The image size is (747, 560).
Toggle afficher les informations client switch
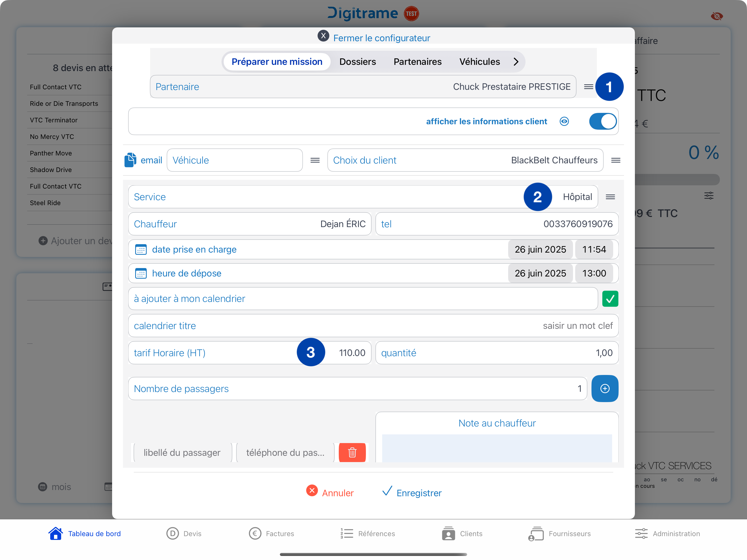coord(603,122)
